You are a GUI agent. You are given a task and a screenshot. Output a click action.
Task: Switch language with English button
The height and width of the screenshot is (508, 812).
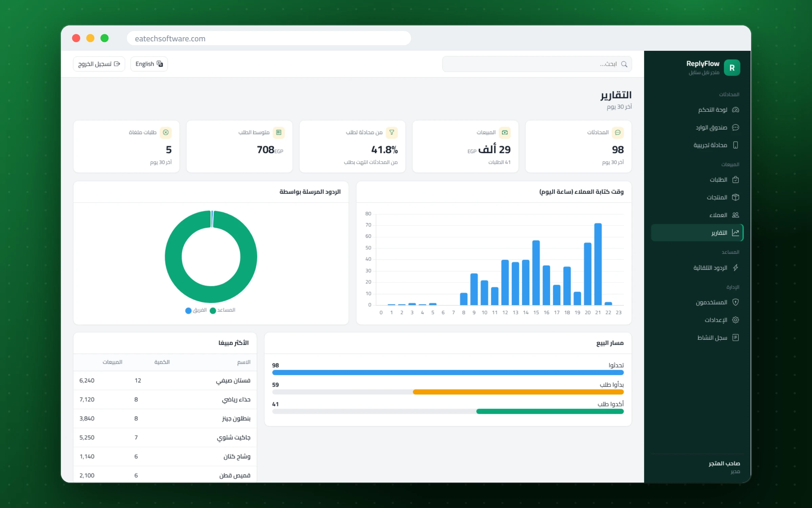point(149,64)
